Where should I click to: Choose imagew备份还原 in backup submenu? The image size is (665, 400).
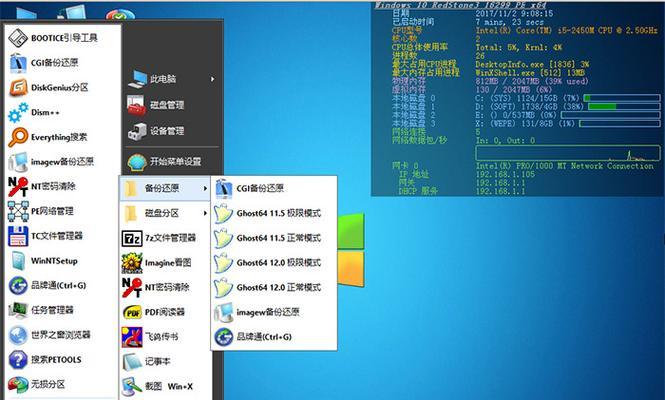(x=274, y=312)
